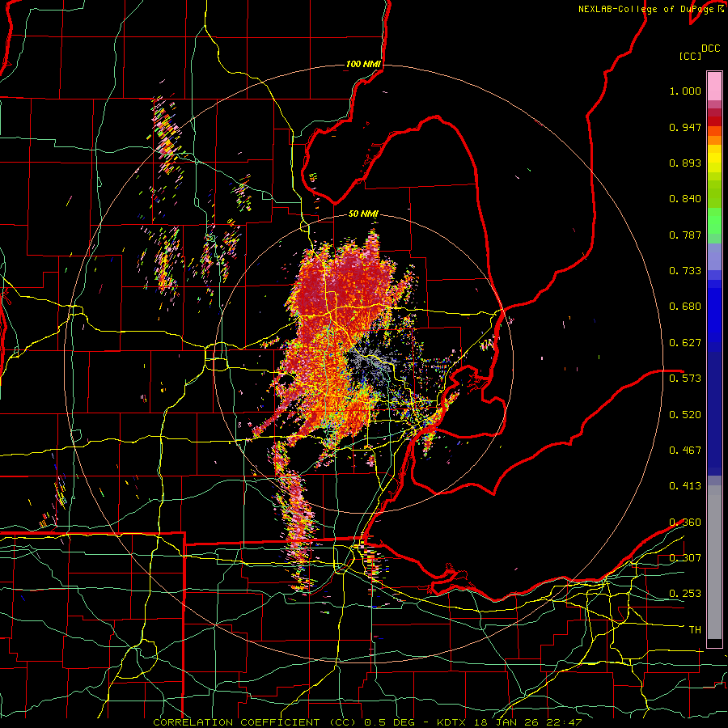Click the 0.947 scale value
728x728 pixels.
click(x=685, y=127)
